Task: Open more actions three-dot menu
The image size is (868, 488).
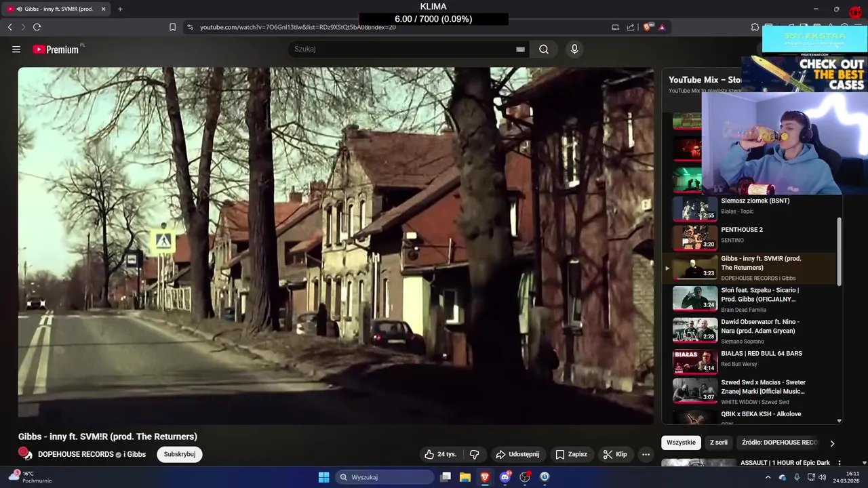Action: [646, 454]
